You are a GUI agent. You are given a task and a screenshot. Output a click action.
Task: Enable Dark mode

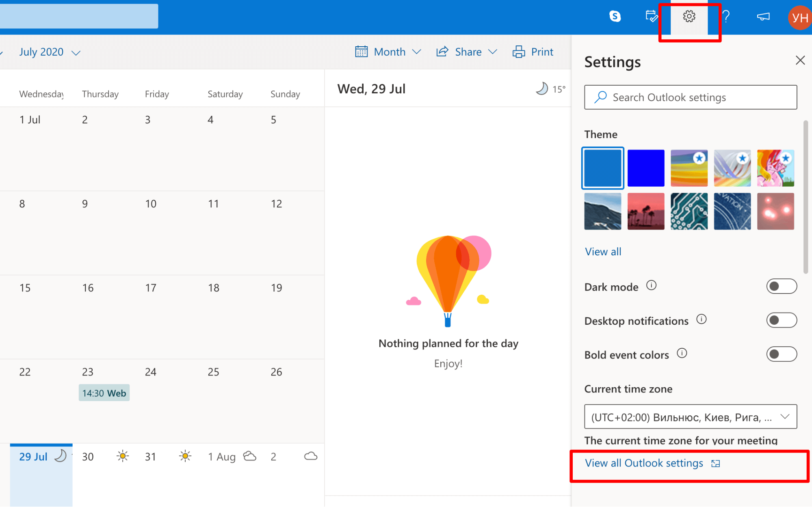click(781, 286)
